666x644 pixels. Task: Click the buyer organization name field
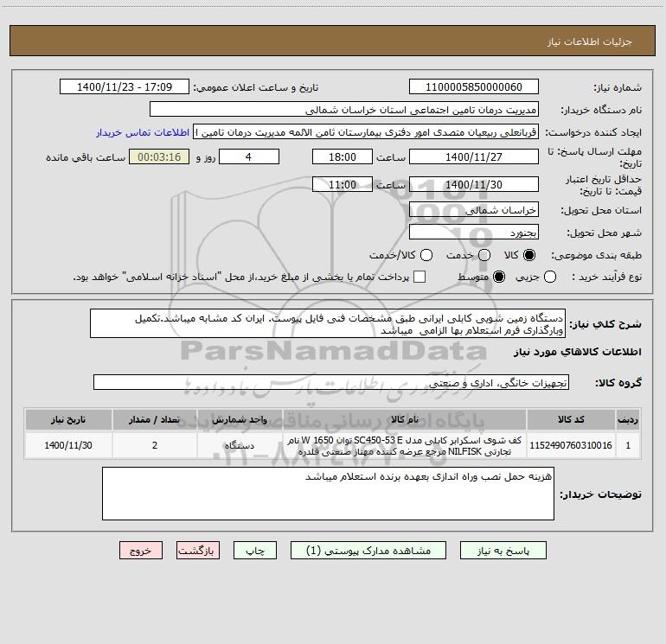click(x=344, y=110)
